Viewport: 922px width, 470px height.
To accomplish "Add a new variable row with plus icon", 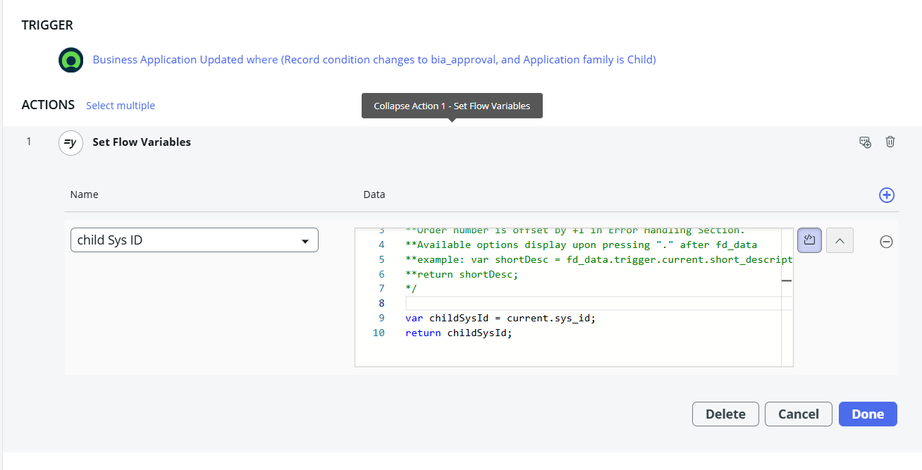I will click(x=887, y=195).
